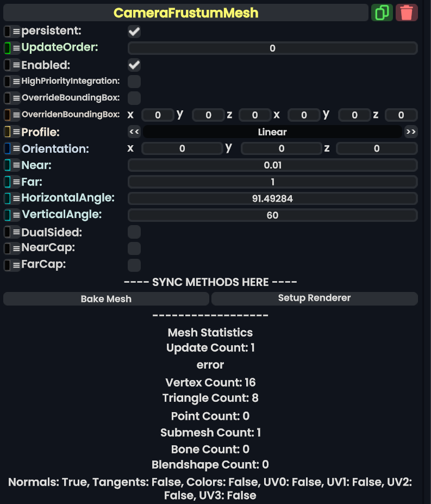Screen dimensions: 431x504
Task: Enable the NearCap checkbox
Action: point(134,248)
